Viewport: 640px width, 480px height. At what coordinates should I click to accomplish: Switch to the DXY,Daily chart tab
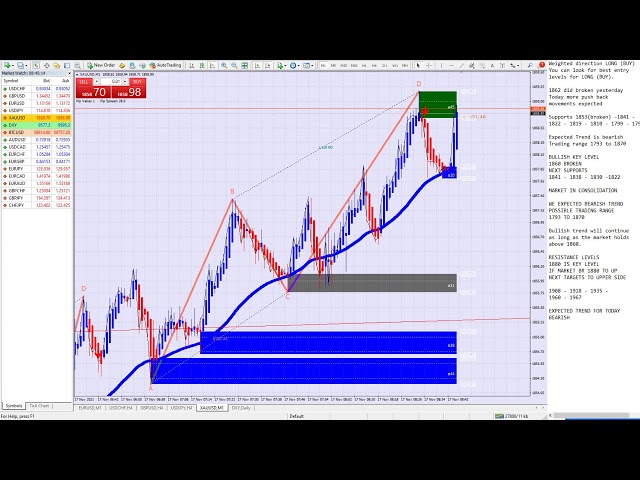coord(242,408)
